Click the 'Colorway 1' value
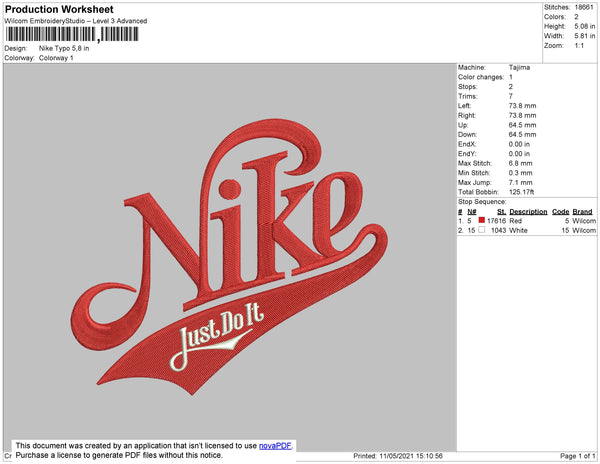Screen dimensions: 600x464 (56, 58)
